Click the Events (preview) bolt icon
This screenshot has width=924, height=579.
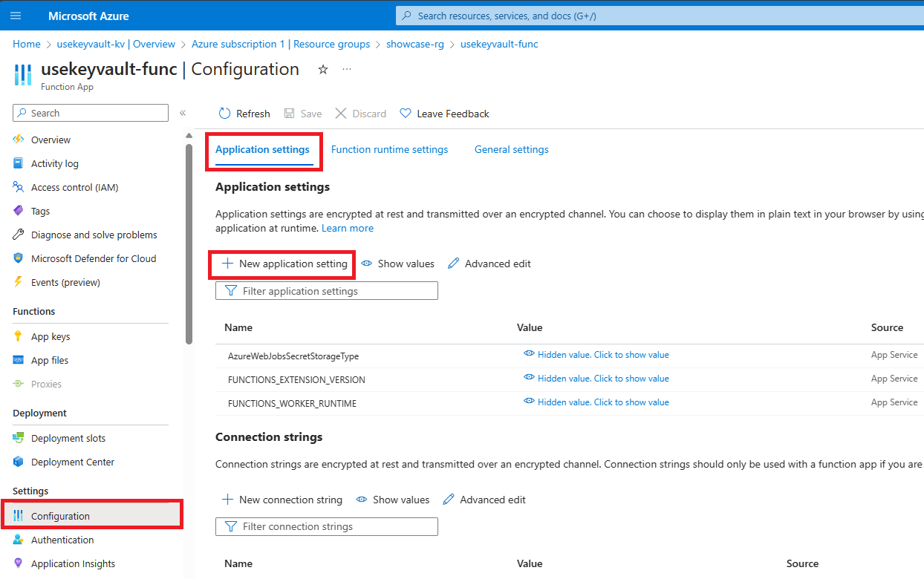coord(19,282)
